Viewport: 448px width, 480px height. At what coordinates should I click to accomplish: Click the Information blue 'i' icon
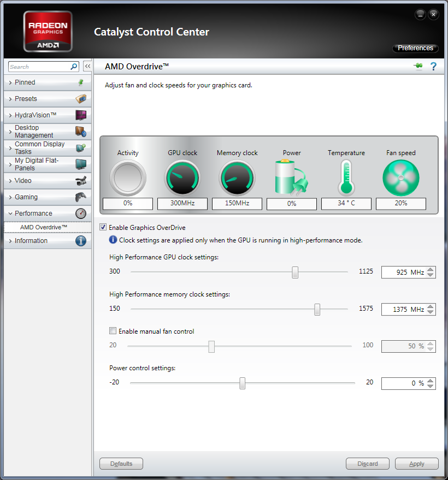point(81,241)
